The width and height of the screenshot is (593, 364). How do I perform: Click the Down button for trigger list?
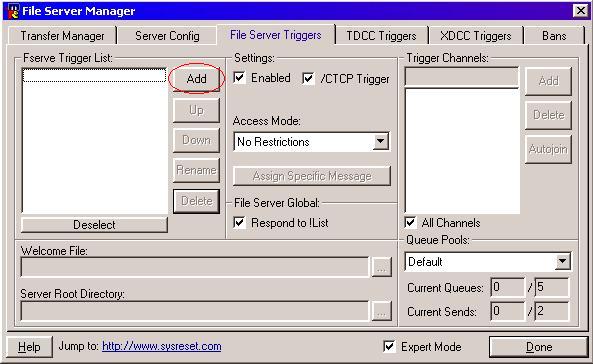(x=196, y=140)
